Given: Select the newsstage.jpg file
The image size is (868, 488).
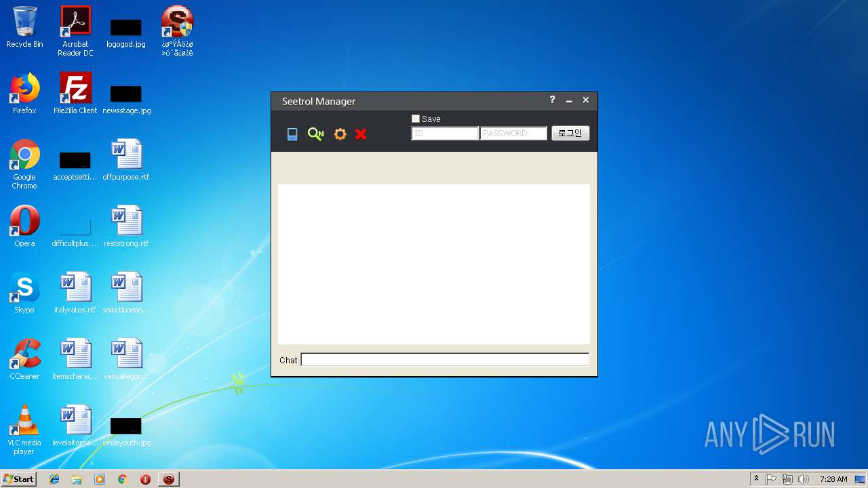Looking at the screenshot, I should (x=126, y=99).
